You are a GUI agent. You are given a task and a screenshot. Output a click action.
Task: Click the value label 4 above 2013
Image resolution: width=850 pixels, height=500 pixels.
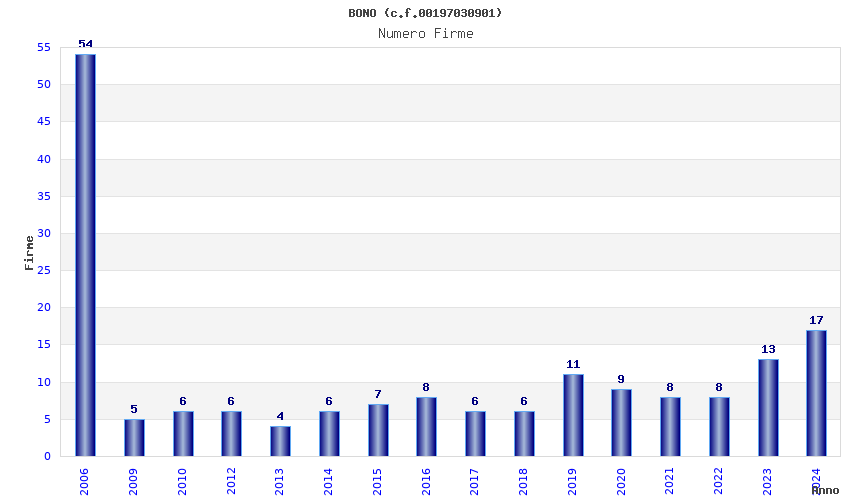tap(280, 416)
